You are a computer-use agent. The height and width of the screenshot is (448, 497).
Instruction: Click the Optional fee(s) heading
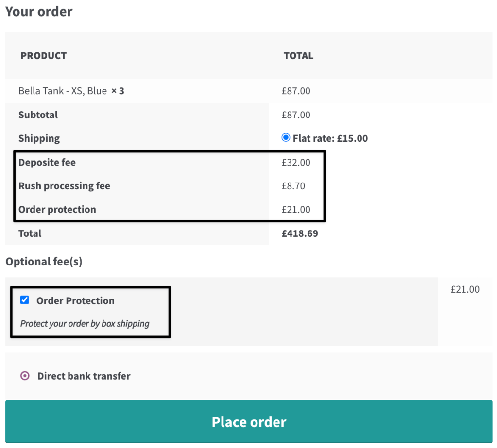(x=44, y=262)
